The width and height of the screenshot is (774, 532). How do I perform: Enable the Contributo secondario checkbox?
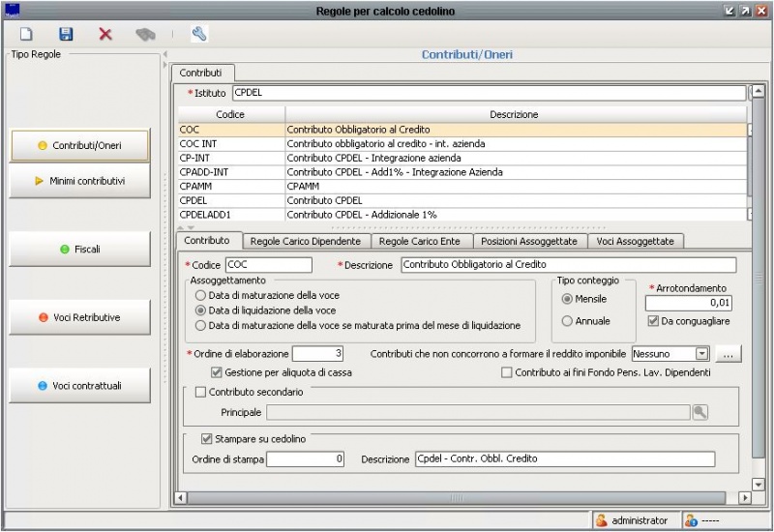[201, 392]
